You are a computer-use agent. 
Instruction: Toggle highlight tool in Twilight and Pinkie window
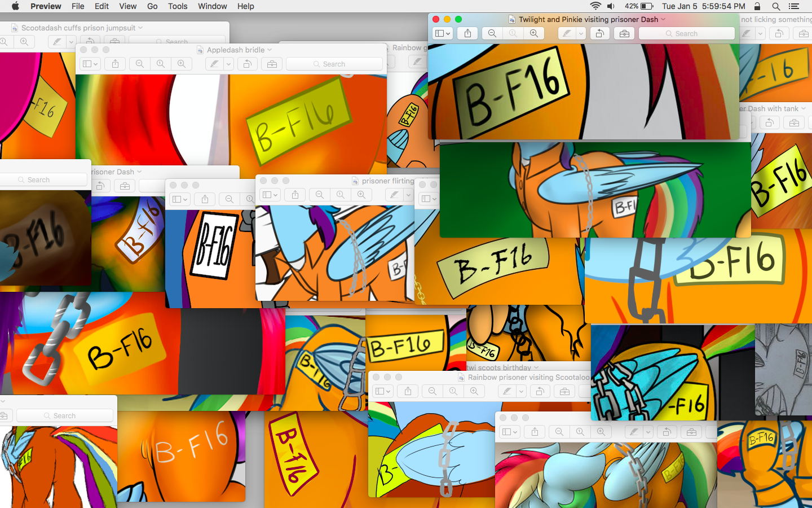567,33
